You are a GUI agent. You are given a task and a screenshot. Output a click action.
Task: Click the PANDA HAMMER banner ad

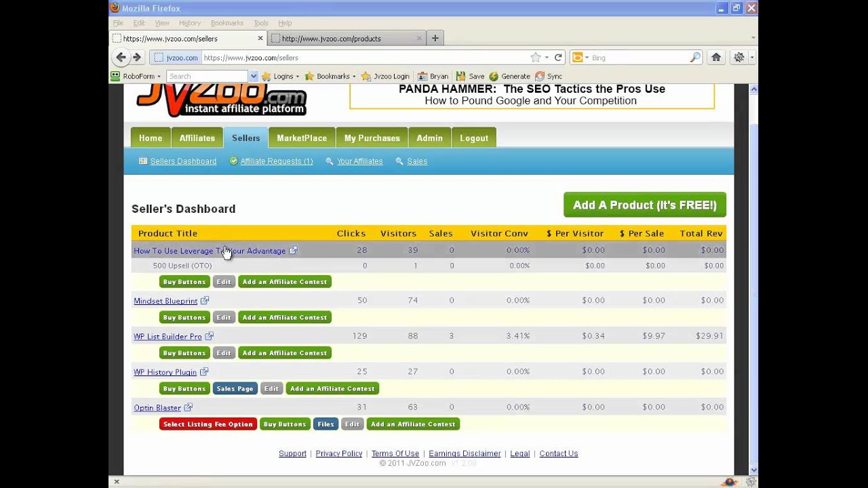click(532, 95)
